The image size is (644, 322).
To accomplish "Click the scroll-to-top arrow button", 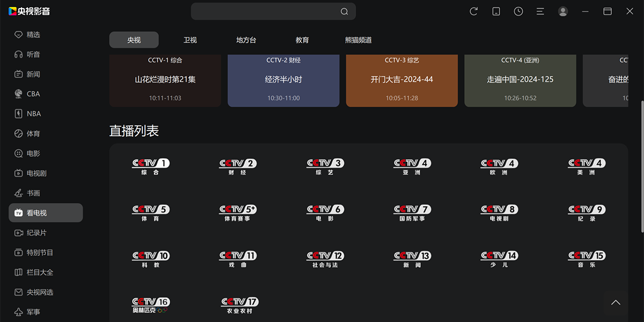I will [x=616, y=302].
